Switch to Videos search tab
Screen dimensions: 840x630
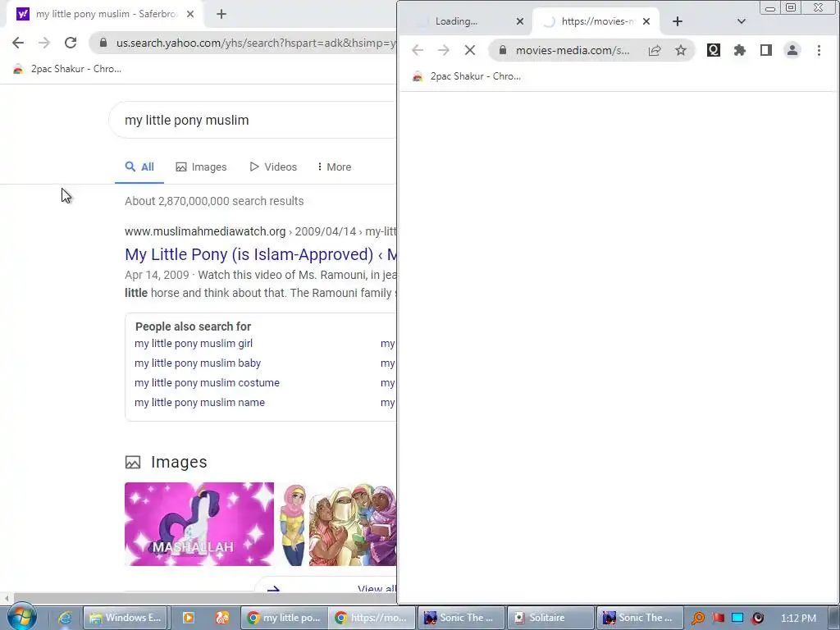(273, 167)
